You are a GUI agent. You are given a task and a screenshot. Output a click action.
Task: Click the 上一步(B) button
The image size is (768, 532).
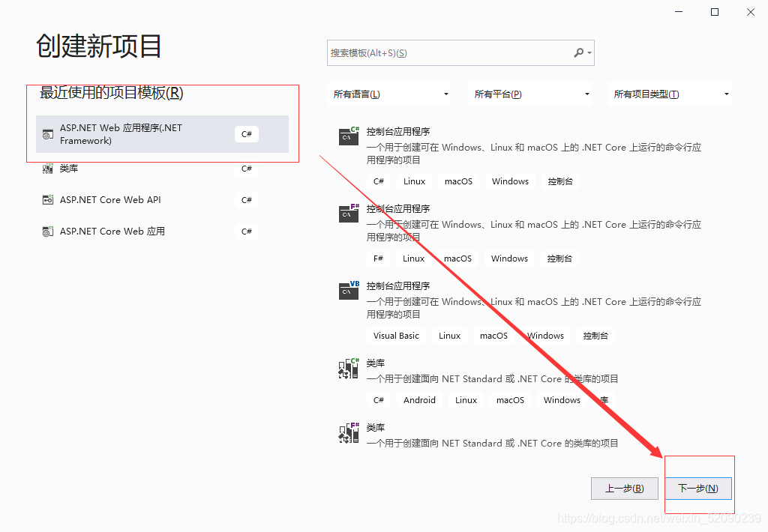(x=625, y=489)
